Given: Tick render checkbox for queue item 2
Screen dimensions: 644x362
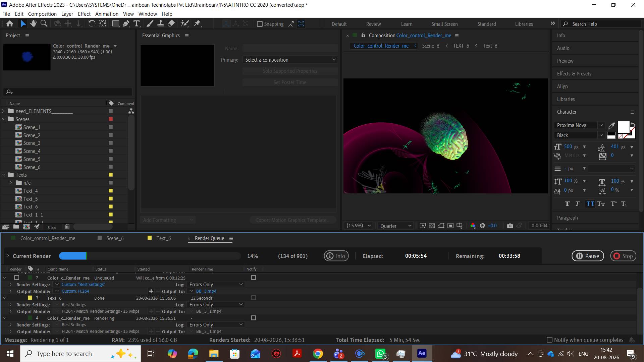Looking at the screenshot, I should (x=16, y=278).
